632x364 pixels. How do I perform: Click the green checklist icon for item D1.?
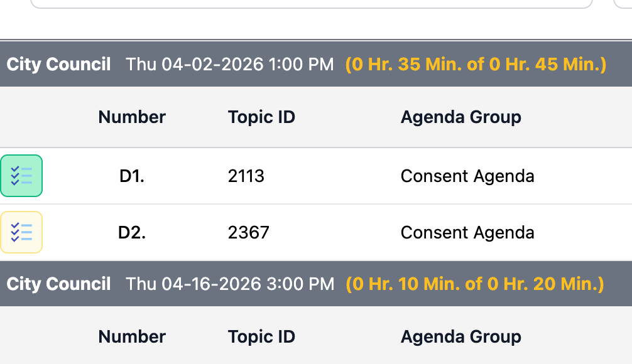tap(21, 176)
